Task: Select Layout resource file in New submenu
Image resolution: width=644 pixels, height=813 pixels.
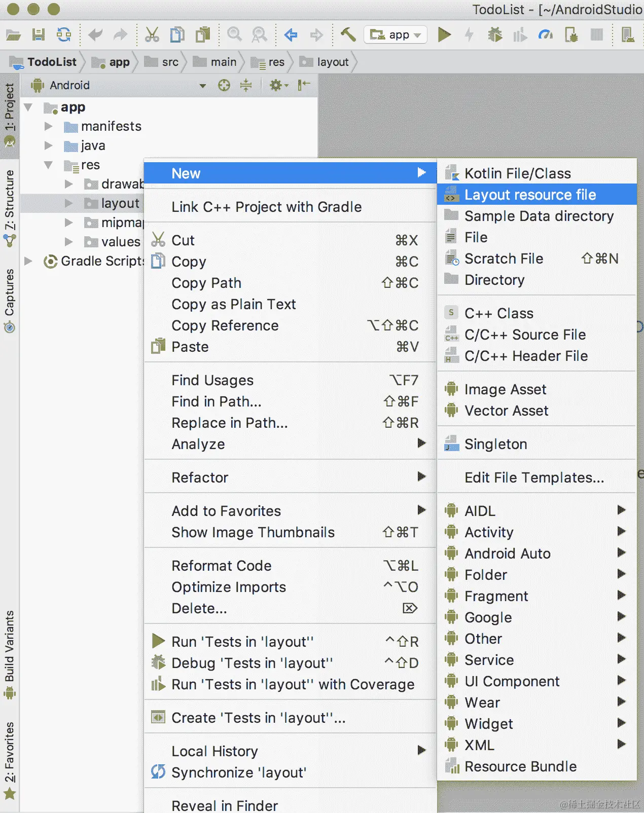Action: tap(536, 195)
